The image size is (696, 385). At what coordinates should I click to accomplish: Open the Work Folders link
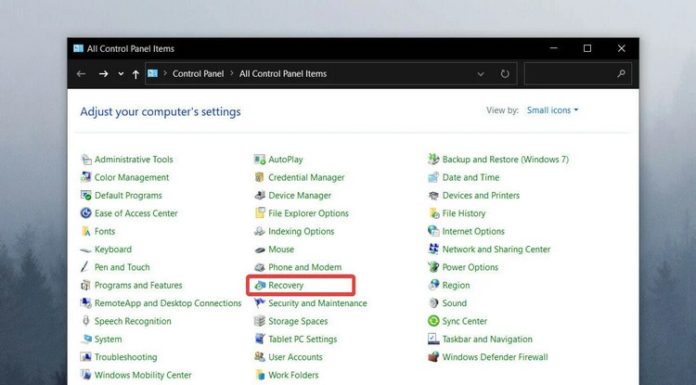(x=293, y=375)
